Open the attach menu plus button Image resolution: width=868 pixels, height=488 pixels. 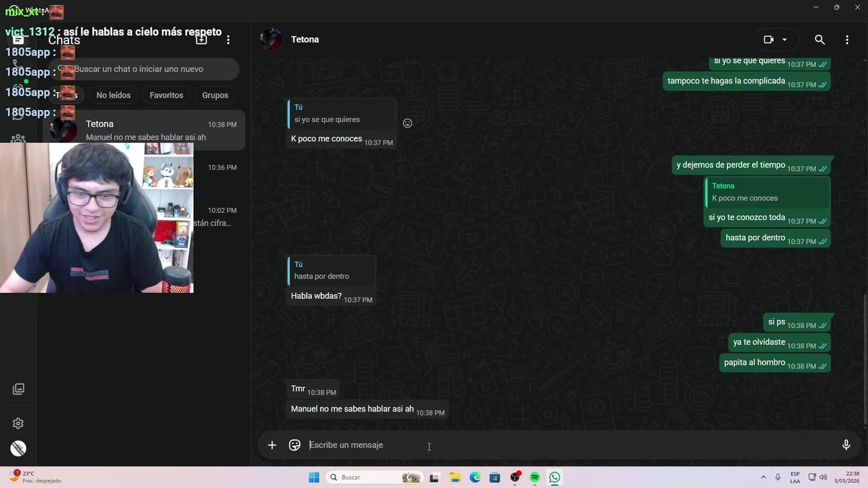272,445
